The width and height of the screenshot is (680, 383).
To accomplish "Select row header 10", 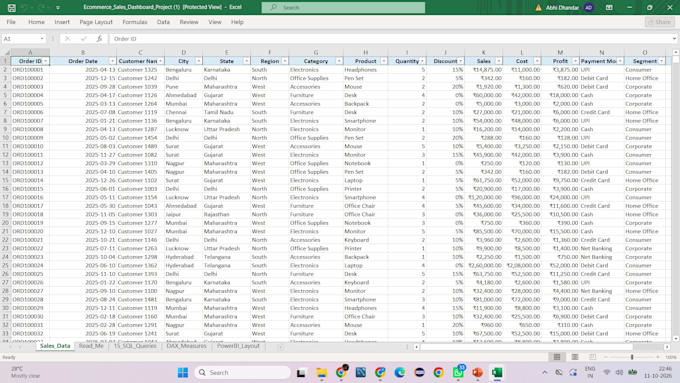I will 5,137.
